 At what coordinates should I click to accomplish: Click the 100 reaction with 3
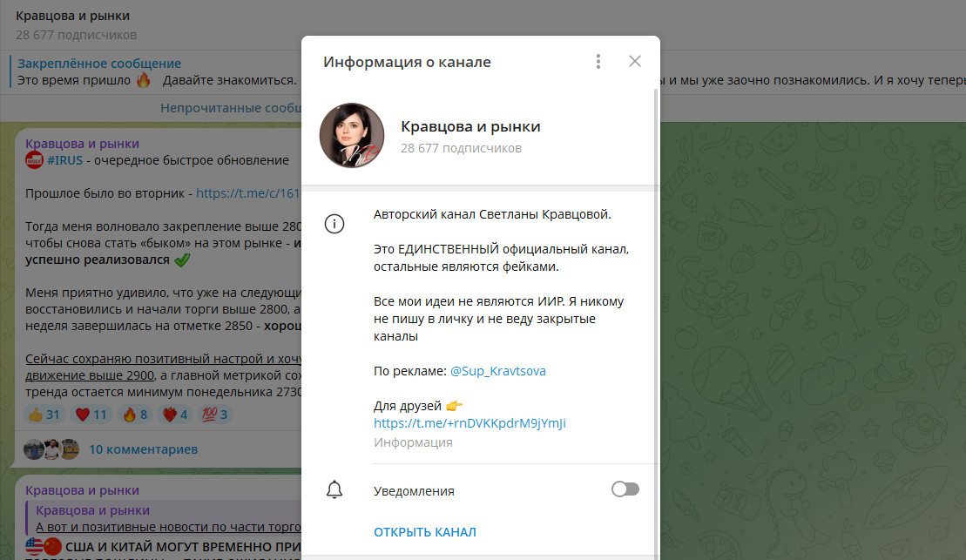(215, 415)
